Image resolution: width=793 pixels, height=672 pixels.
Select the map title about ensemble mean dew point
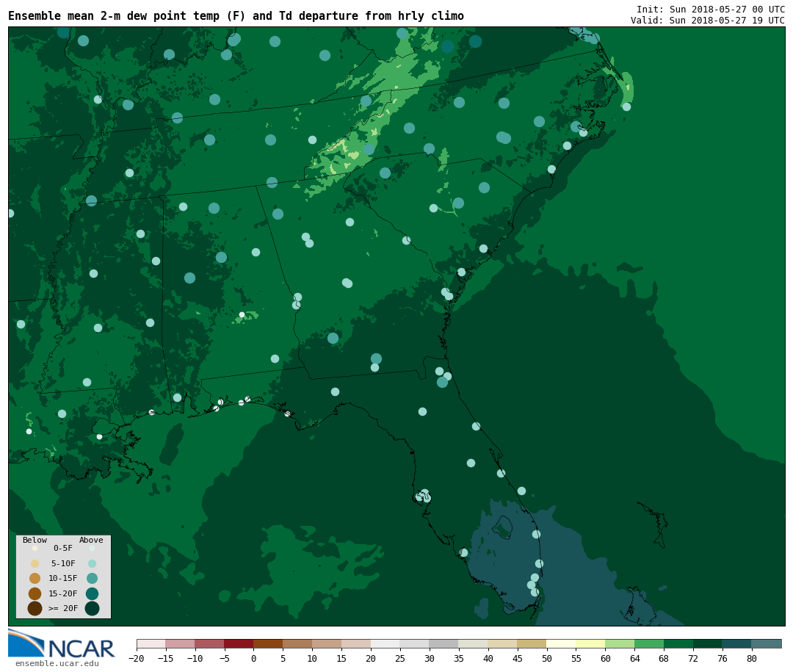point(236,15)
